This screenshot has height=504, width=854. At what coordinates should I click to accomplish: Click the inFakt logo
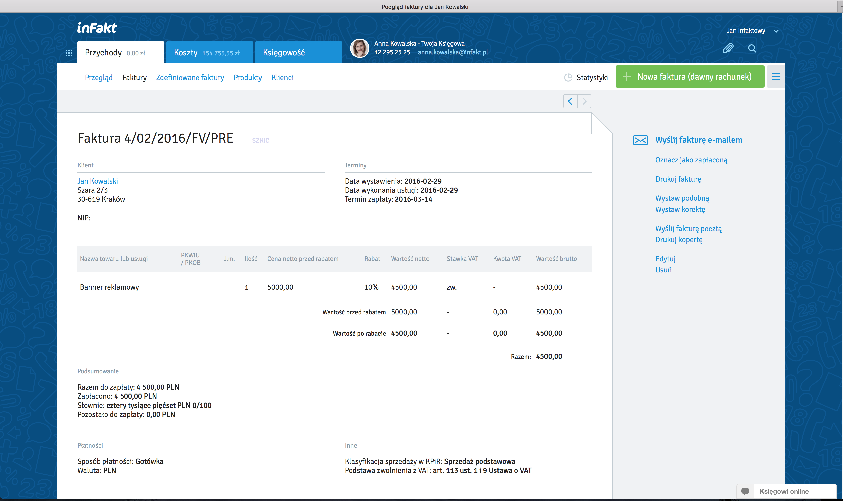coord(97,28)
